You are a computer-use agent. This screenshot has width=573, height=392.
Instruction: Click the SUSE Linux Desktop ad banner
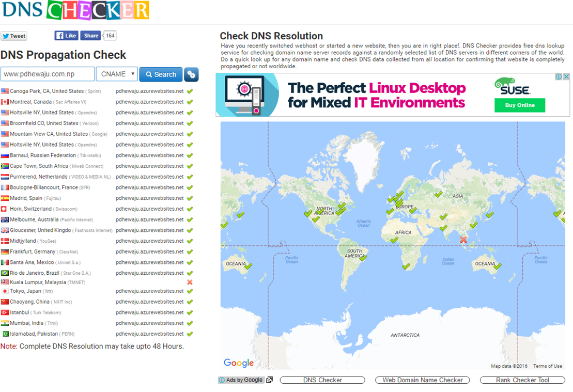[x=393, y=95]
